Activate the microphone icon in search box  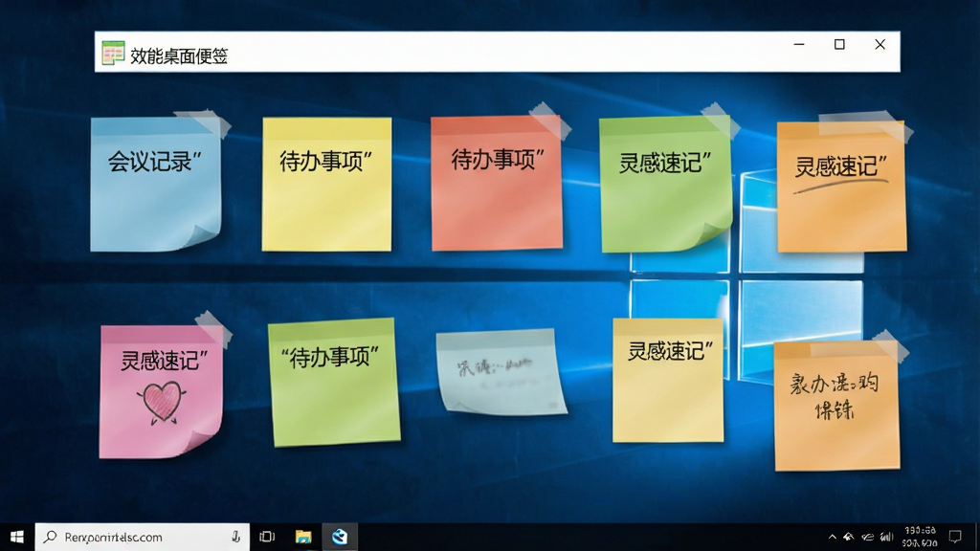coord(235,537)
